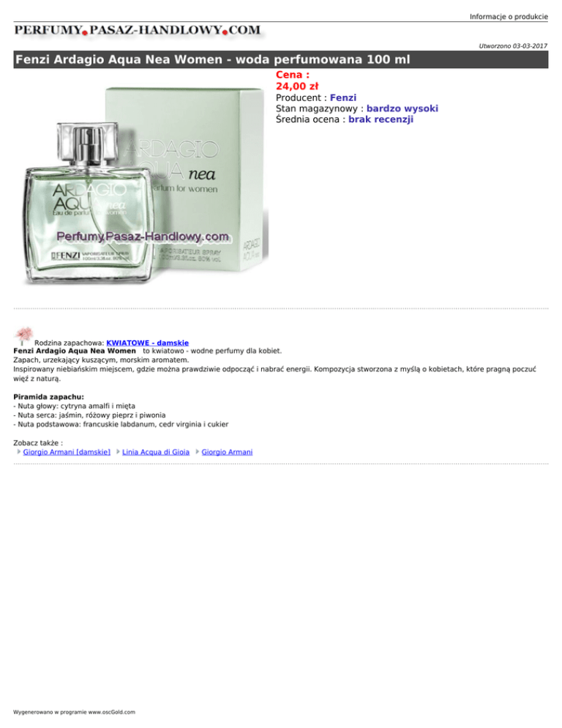
Task: Click the arrow bullet before the last Giorgio Armani
Action: [198, 452]
